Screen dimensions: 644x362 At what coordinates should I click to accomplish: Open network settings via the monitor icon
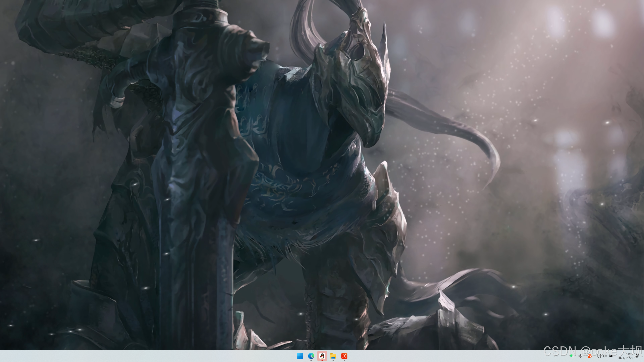599,356
